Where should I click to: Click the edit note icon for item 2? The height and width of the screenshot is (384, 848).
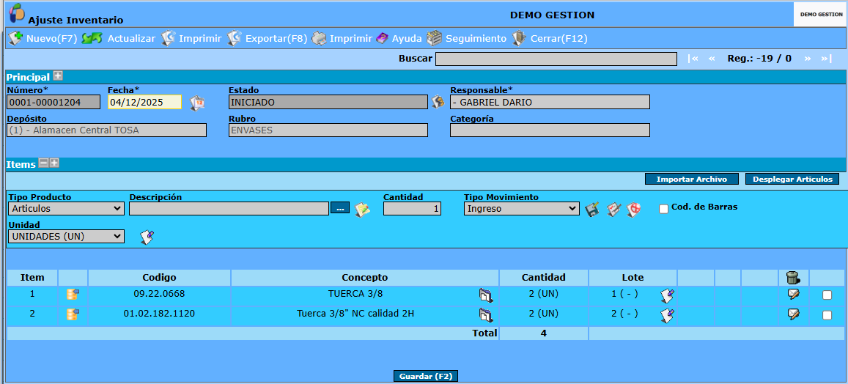click(x=793, y=314)
